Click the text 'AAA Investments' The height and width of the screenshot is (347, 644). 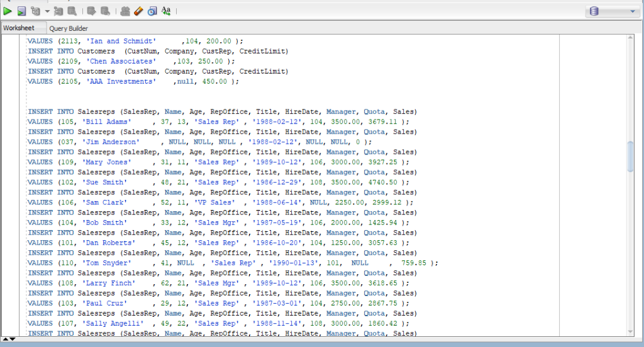[x=121, y=81]
